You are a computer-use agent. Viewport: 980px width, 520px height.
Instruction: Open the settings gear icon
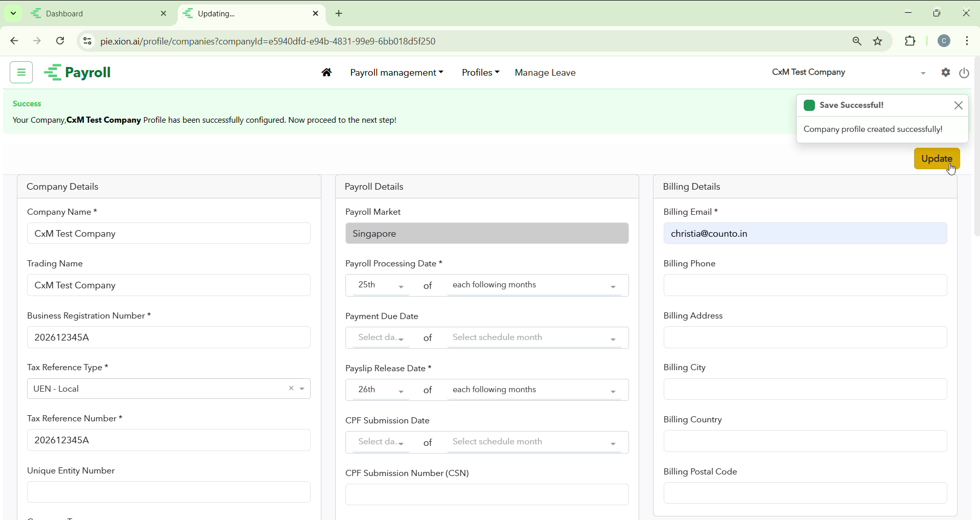pos(945,73)
